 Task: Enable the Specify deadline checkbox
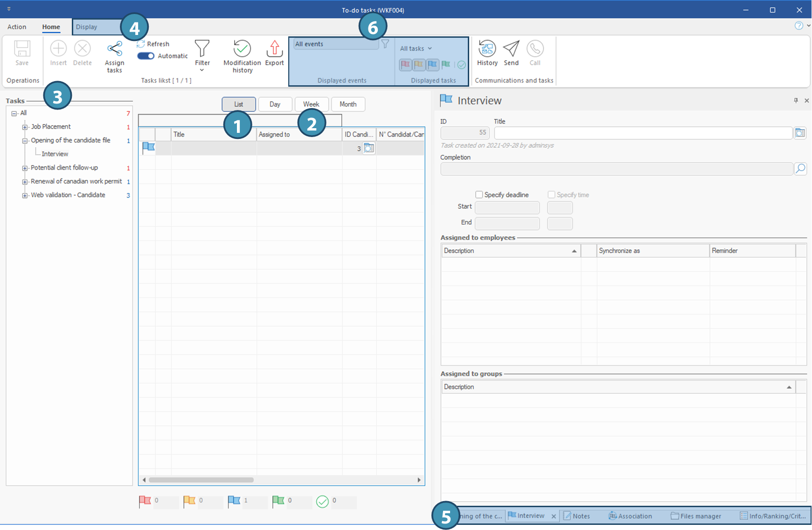(479, 195)
